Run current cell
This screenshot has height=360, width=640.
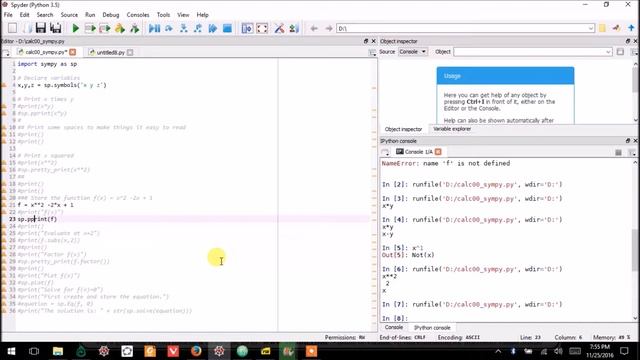point(90,28)
